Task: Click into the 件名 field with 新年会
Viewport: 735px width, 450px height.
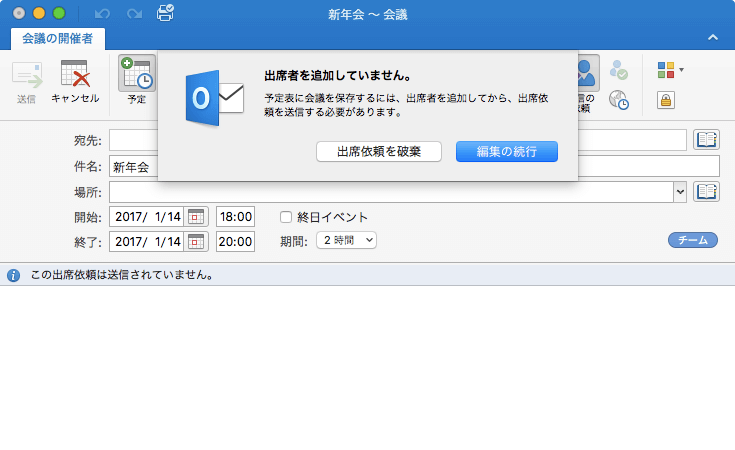Action: pyautogui.click(x=414, y=166)
